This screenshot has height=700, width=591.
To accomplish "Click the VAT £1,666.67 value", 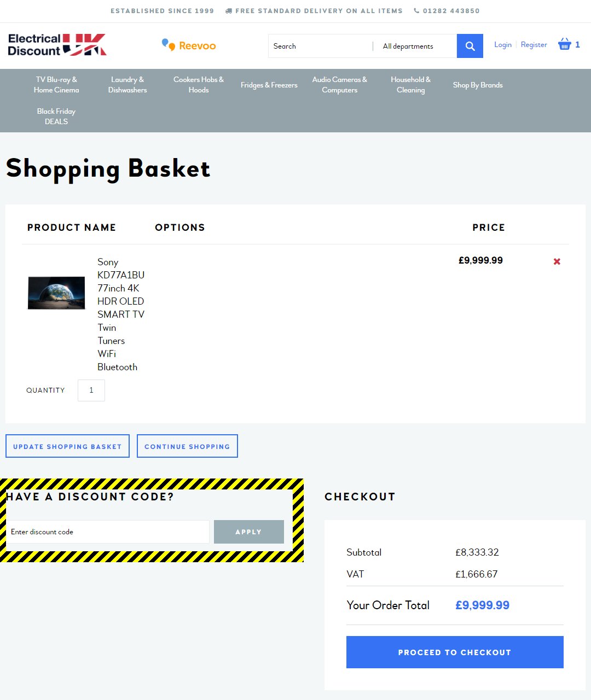I will tap(477, 574).
